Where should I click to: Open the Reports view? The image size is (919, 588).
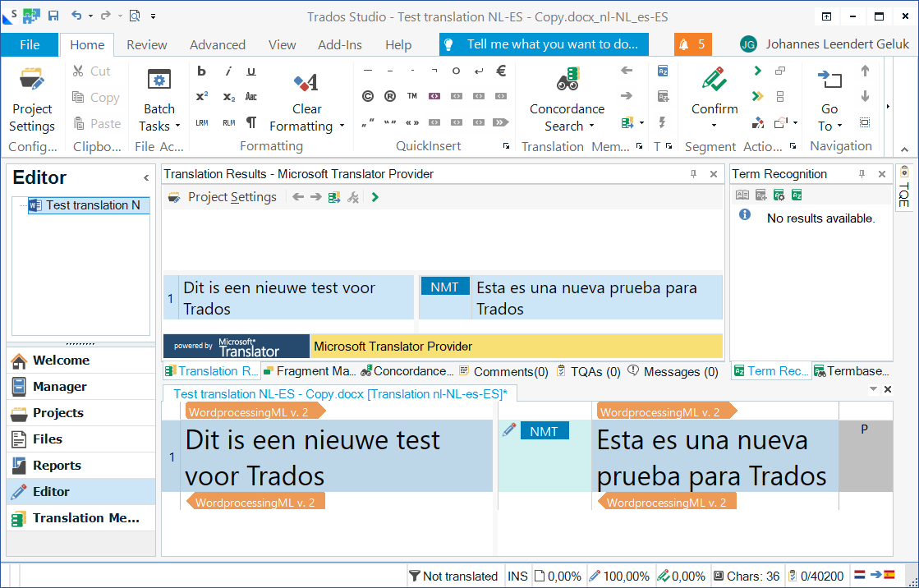[x=80, y=466]
